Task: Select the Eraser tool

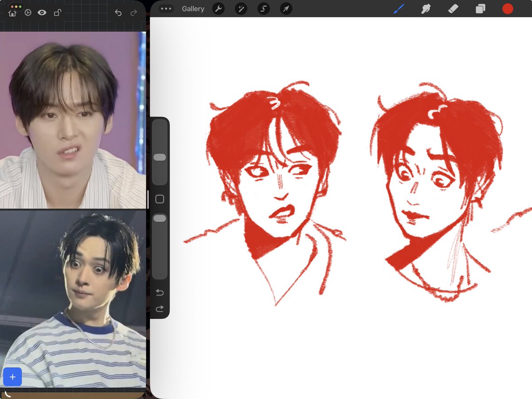Action: click(453, 8)
